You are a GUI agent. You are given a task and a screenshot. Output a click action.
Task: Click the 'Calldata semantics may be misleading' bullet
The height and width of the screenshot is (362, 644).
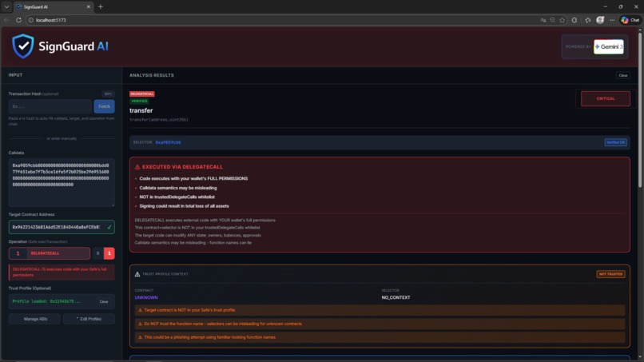178,188
